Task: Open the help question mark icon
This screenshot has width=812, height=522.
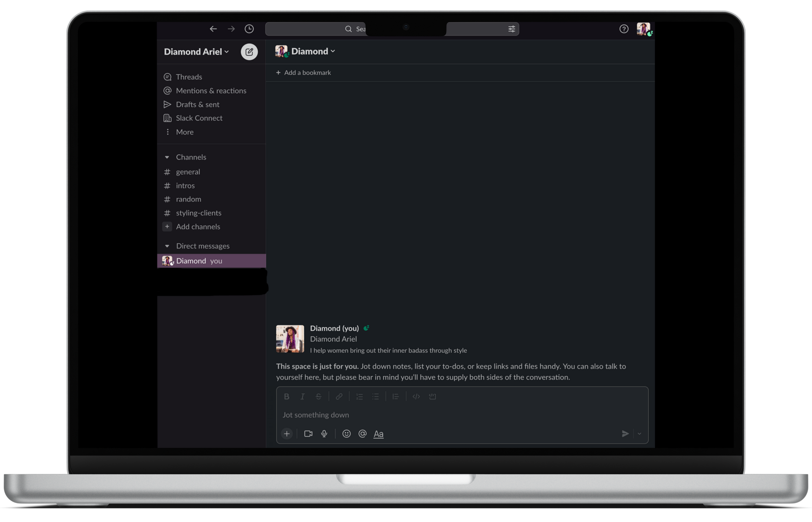Action: click(x=623, y=29)
